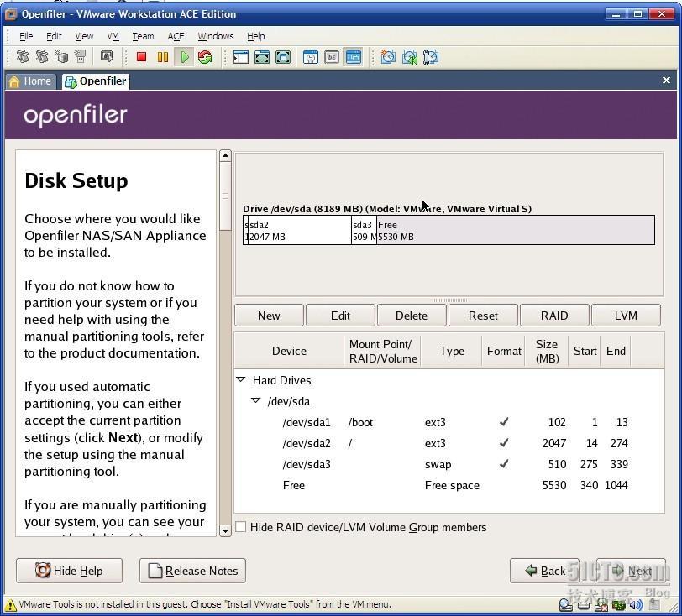The width and height of the screenshot is (682, 616).
Task: Click the LVM button
Action: pos(626,316)
